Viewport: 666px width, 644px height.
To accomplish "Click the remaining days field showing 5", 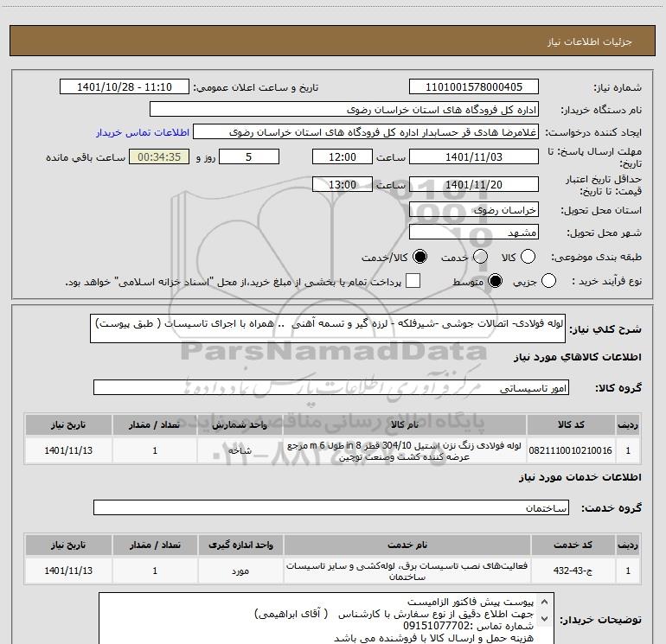I will [x=249, y=156].
